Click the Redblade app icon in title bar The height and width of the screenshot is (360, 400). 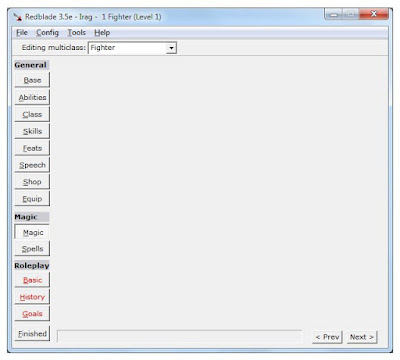pos(17,17)
